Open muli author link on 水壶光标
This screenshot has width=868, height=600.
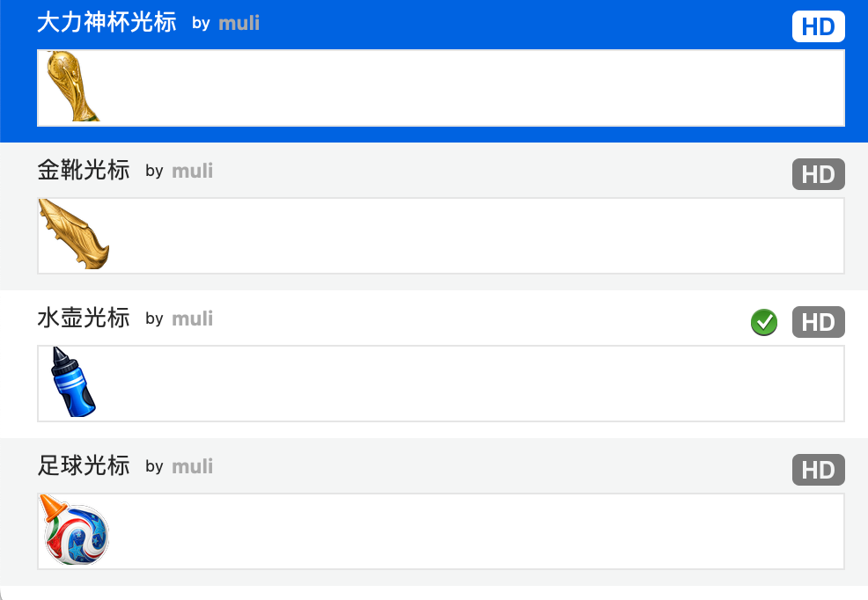click(192, 318)
